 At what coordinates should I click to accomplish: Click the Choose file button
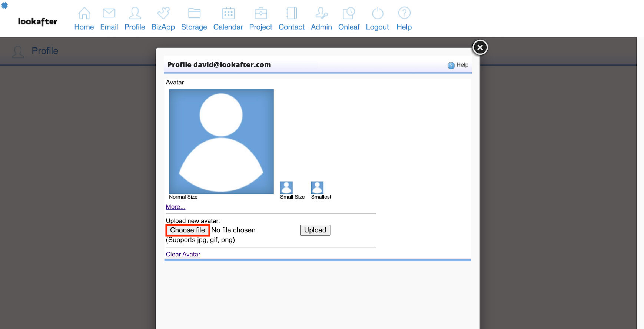point(187,230)
